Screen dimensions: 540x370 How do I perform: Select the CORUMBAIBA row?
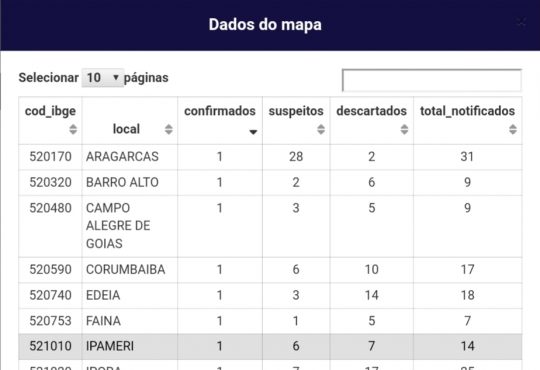(270, 270)
